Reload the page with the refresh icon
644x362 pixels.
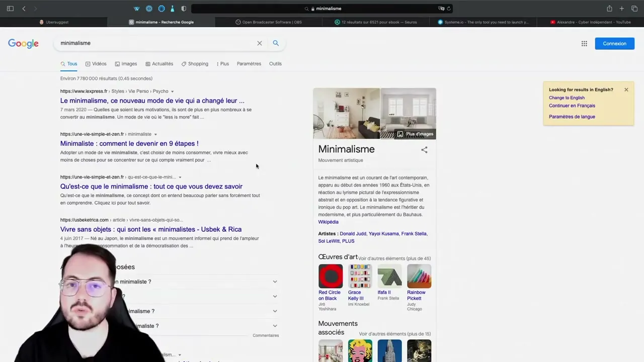click(x=449, y=9)
